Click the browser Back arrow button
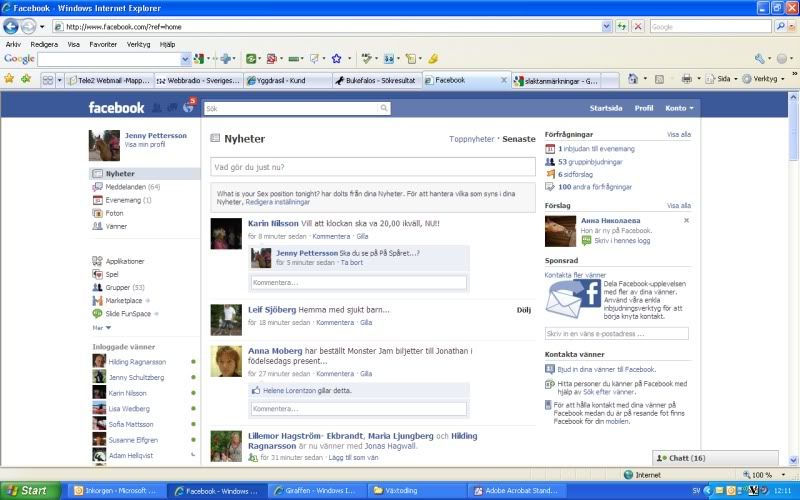Image resolution: width=800 pixels, height=500 pixels. pos(11,26)
